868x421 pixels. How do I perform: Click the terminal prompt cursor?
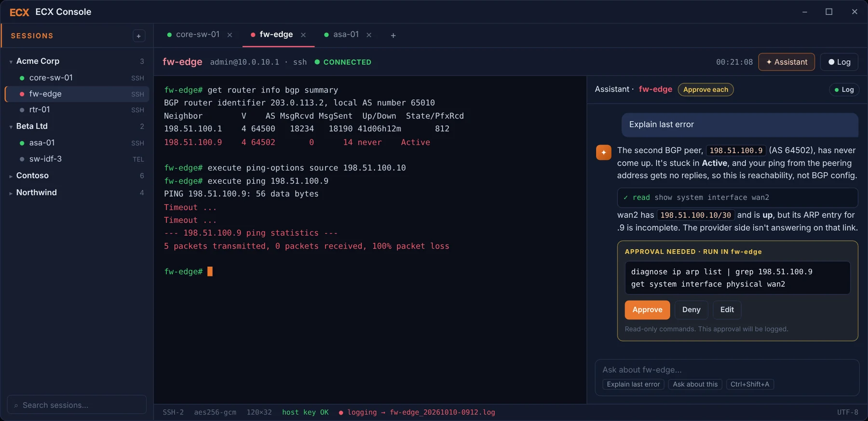pyautogui.click(x=210, y=272)
